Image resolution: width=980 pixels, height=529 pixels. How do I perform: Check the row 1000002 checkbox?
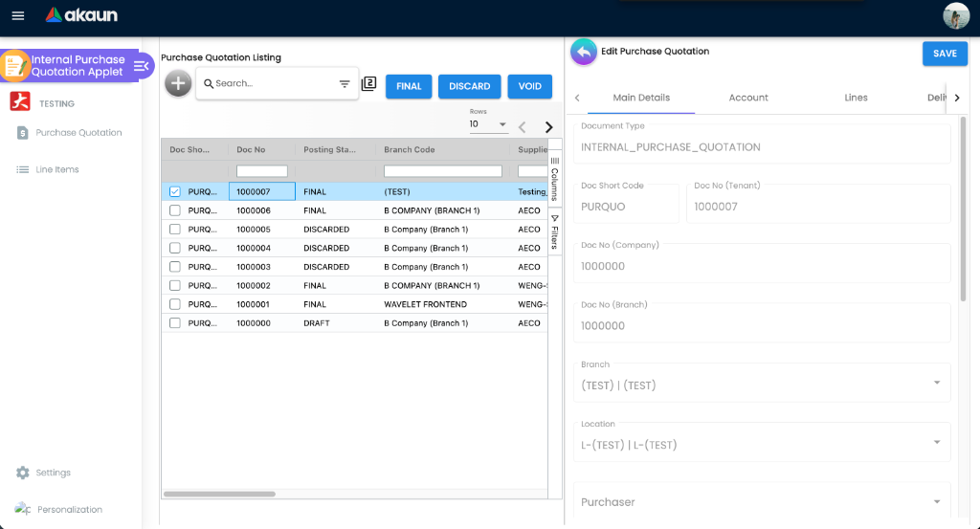tap(175, 285)
